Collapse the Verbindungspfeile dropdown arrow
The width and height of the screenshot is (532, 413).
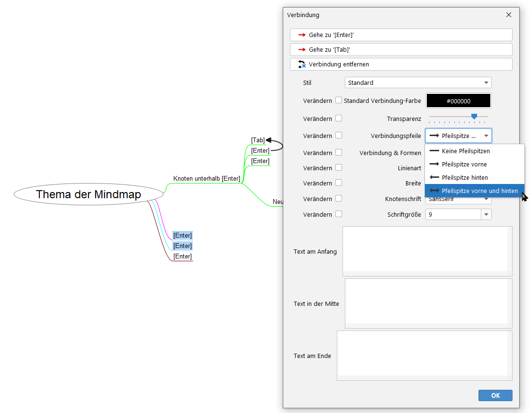pyautogui.click(x=486, y=136)
